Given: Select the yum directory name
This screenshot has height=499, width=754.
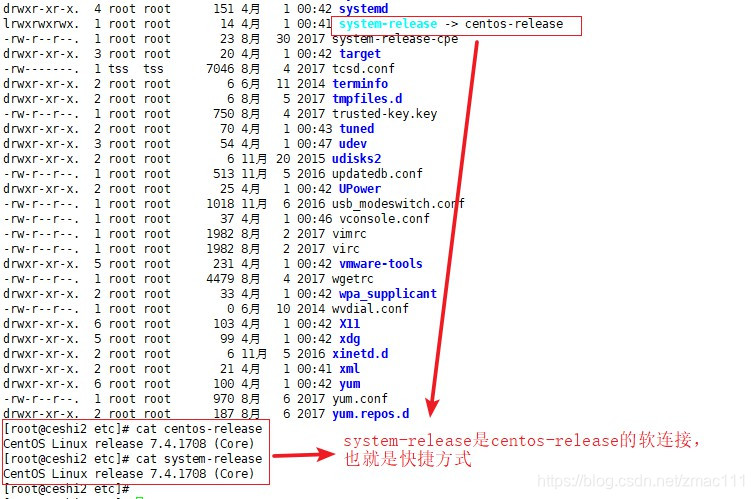Looking at the screenshot, I should coord(350,384).
